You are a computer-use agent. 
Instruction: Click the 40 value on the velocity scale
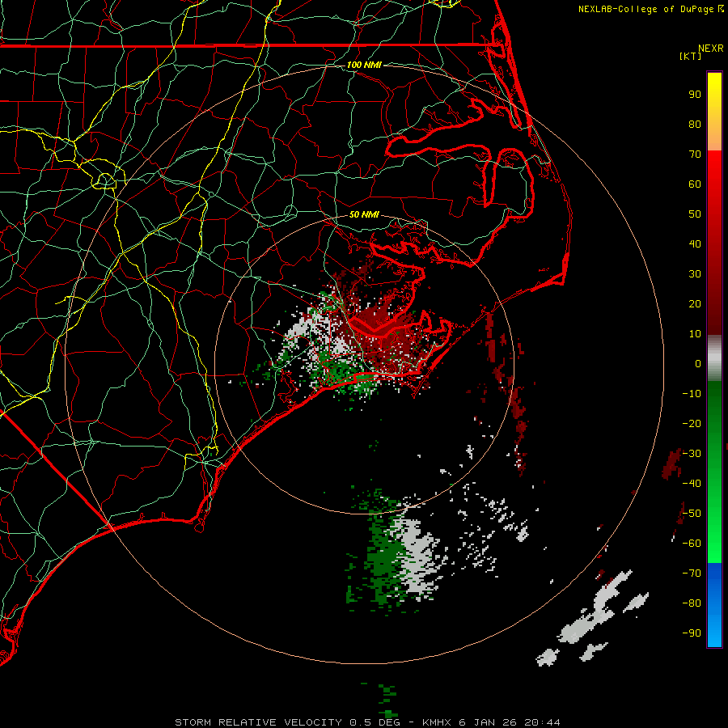(x=695, y=243)
